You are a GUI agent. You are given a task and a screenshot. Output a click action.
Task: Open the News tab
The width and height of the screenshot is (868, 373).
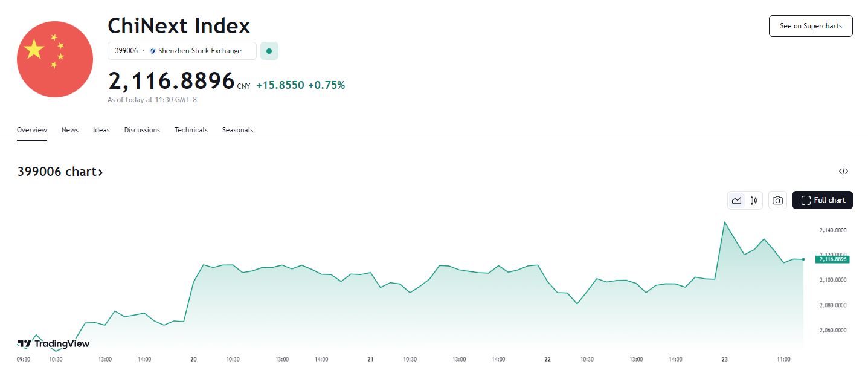[x=70, y=130]
